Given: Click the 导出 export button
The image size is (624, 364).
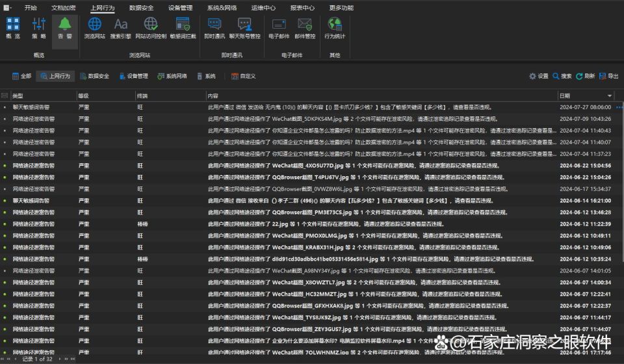Looking at the screenshot, I should click(609, 76).
